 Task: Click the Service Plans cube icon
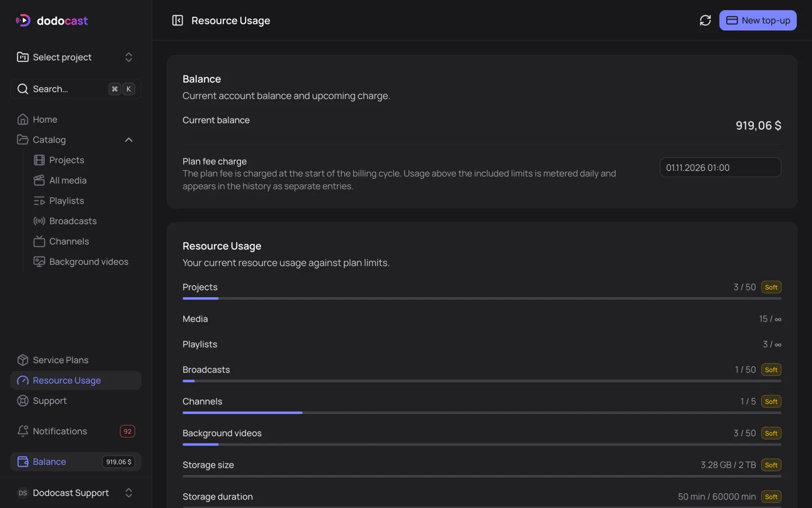point(22,360)
